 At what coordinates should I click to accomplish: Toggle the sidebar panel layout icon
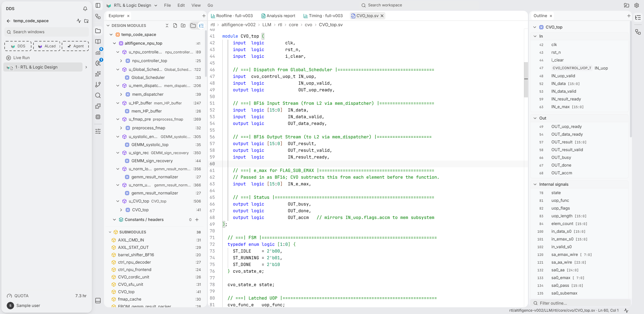(x=98, y=5)
